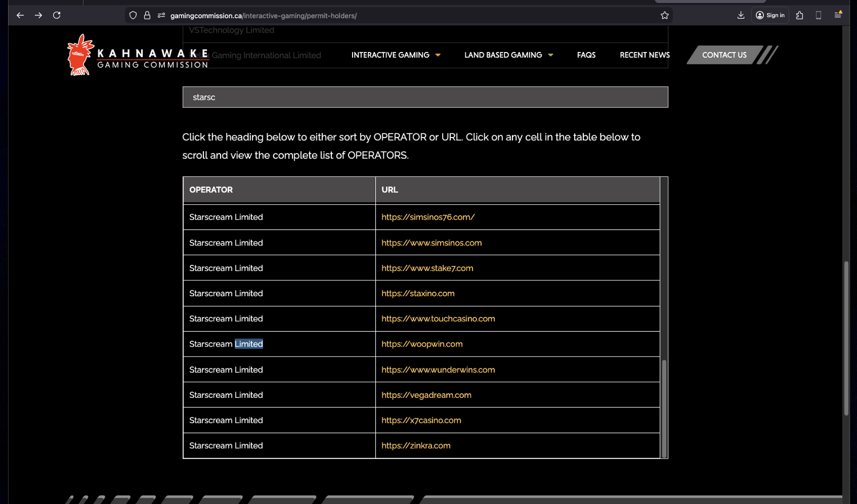
Task: Open the browser application menu
Action: click(x=838, y=15)
